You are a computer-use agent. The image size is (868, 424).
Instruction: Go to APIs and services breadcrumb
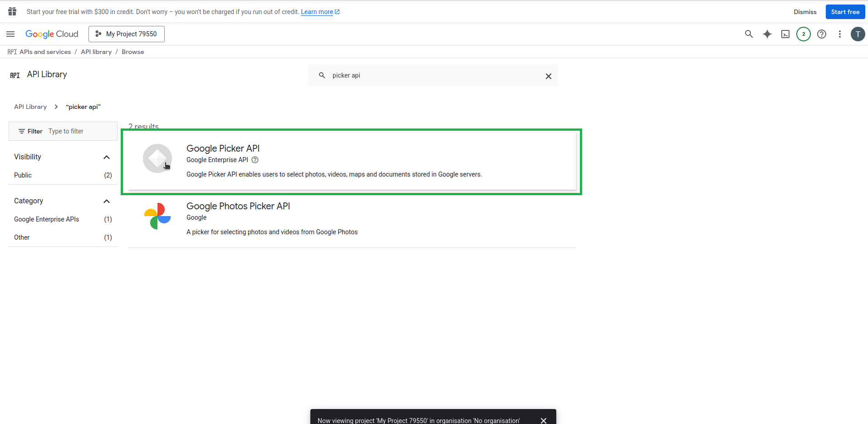45,52
